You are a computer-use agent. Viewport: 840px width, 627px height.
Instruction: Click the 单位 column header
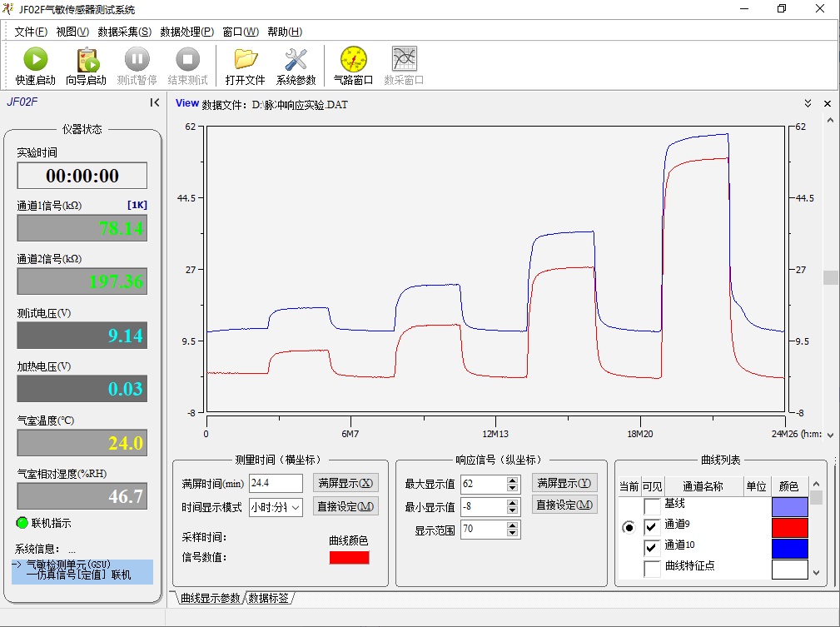(756, 486)
